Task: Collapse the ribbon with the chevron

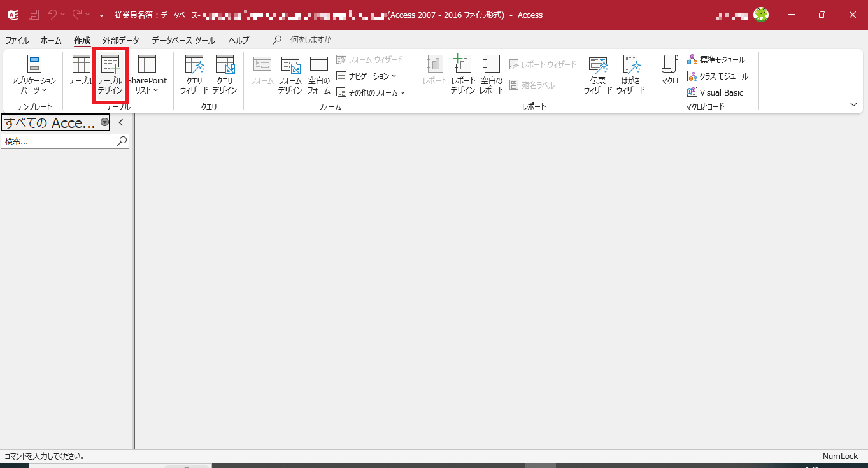Action: coord(853,104)
